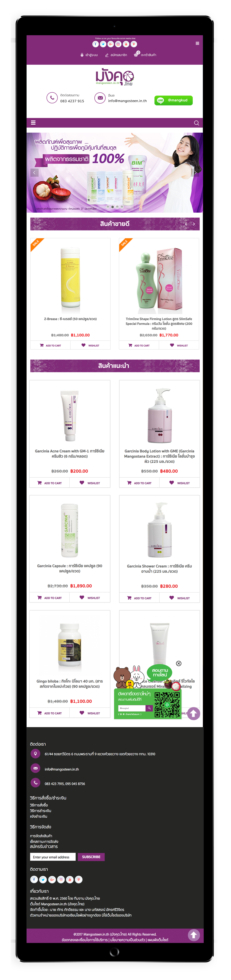
Task: Click the phone icon beside 083 4237 915
Action: click(x=52, y=98)
